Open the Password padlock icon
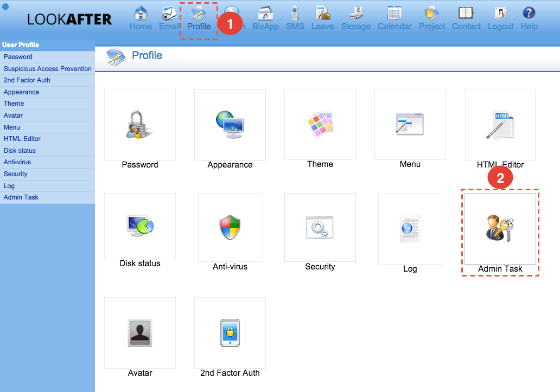 pyautogui.click(x=139, y=125)
